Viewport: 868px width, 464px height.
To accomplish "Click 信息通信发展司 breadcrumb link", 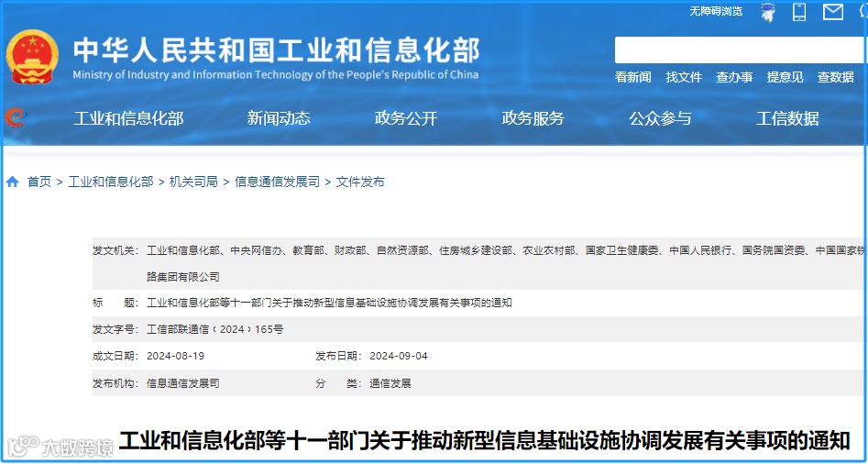I will pos(278,182).
